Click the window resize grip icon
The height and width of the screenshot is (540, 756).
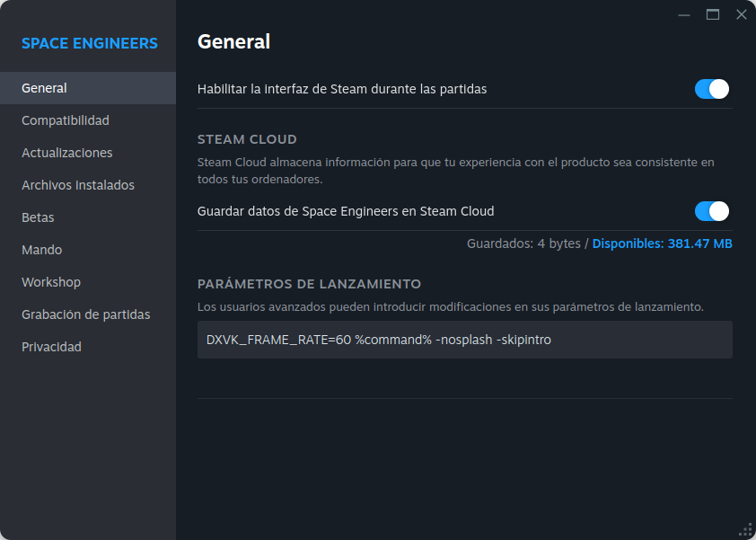pos(745,530)
